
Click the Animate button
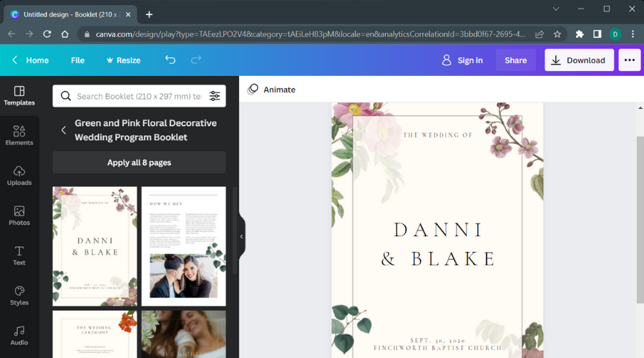(271, 89)
